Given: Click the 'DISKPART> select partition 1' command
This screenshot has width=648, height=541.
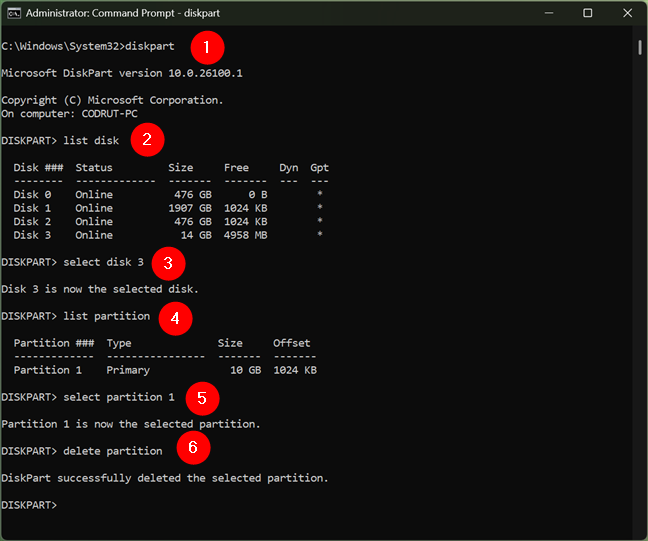Looking at the screenshot, I should pos(88,397).
